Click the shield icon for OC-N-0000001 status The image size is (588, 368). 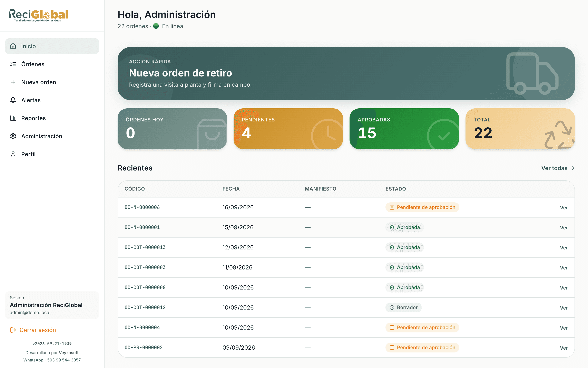pyautogui.click(x=392, y=227)
